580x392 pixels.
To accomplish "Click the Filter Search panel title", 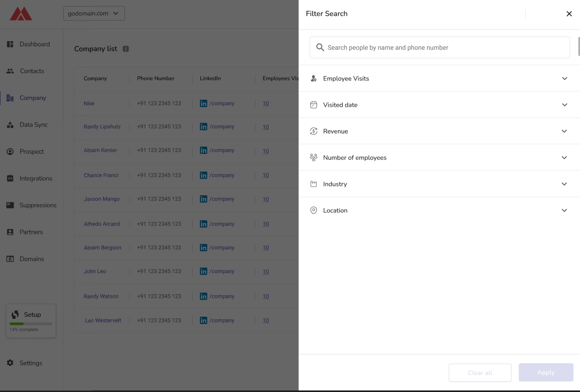I will tap(327, 14).
